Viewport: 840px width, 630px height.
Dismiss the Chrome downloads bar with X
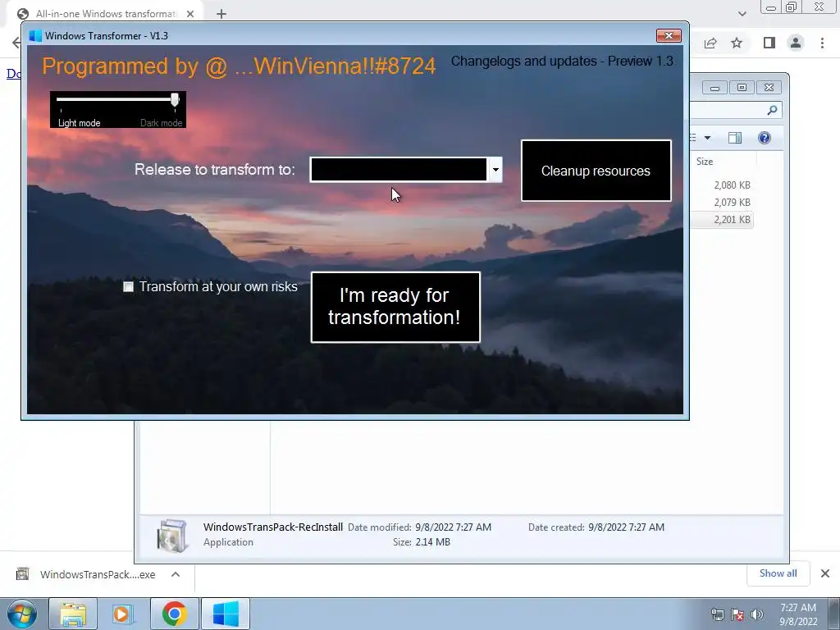[825, 573]
